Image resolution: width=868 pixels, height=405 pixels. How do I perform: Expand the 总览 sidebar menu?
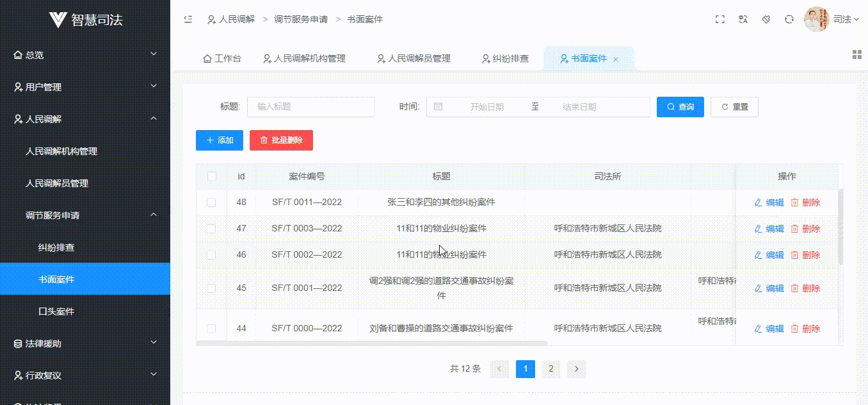point(84,55)
